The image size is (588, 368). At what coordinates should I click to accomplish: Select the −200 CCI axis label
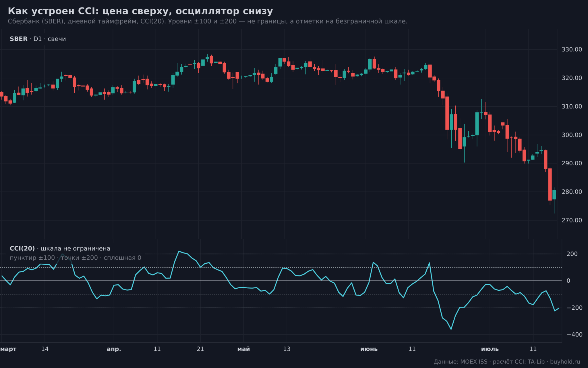pyautogui.click(x=575, y=308)
